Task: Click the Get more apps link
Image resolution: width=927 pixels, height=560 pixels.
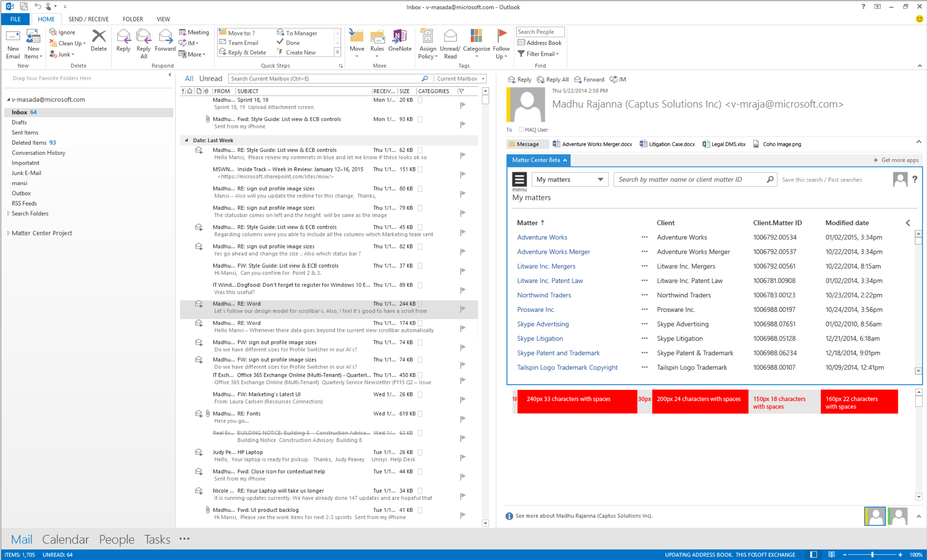Action: [896, 160]
